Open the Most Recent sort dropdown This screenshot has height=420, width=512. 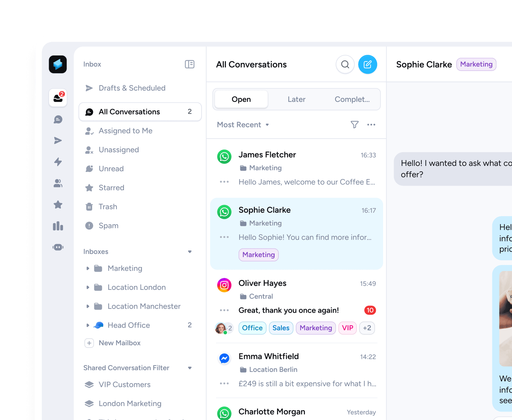(x=243, y=125)
